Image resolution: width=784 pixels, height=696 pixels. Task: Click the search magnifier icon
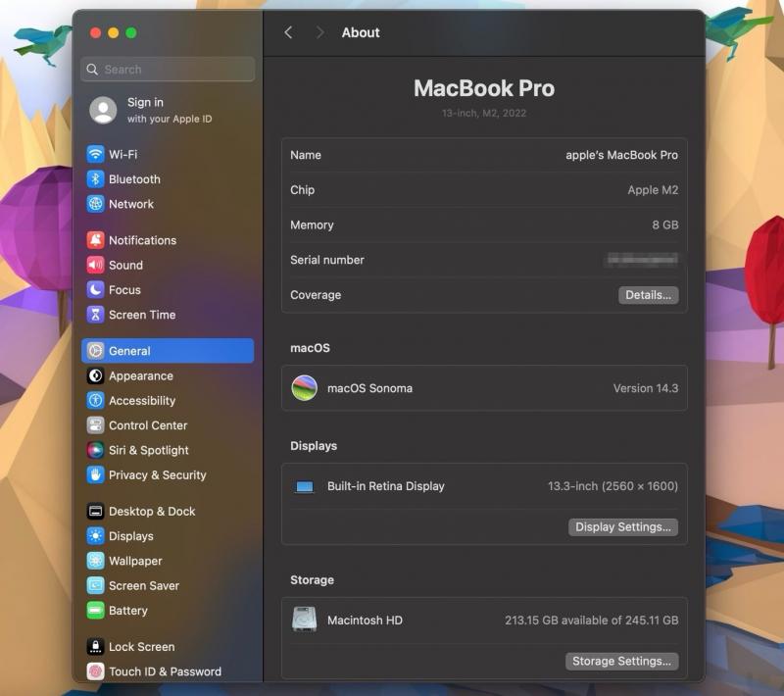click(x=92, y=70)
